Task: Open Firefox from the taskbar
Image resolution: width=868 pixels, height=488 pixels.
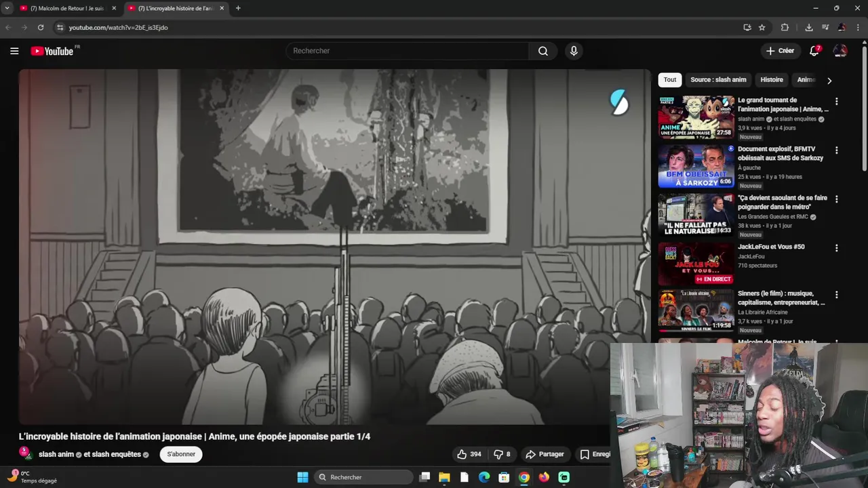Action: coord(544,477)
